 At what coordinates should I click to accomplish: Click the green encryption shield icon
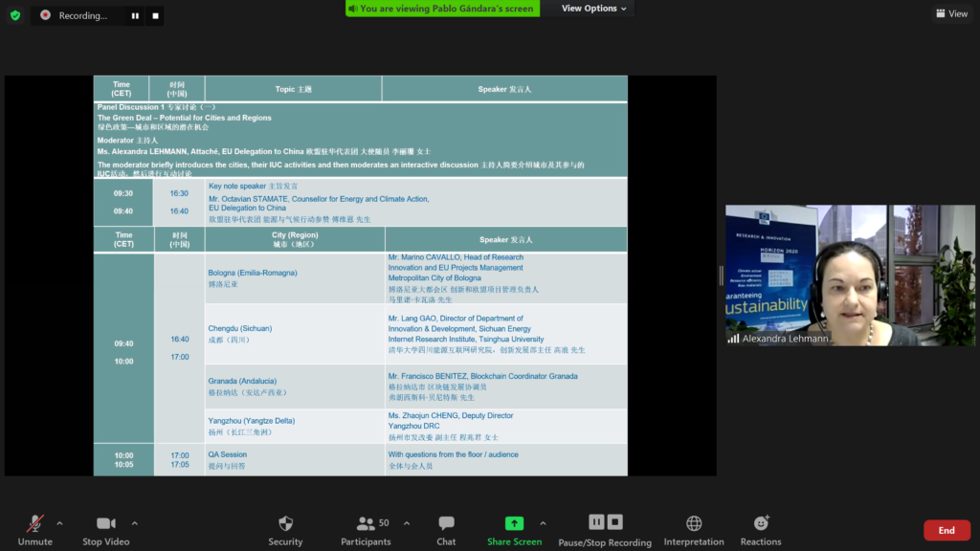[14, 15]
